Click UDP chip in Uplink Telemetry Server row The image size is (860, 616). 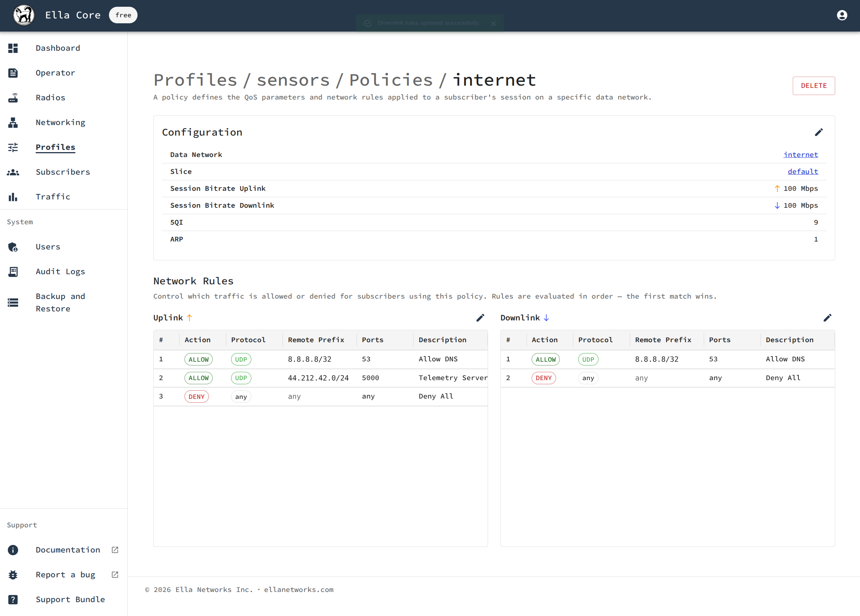click(241, 378)
